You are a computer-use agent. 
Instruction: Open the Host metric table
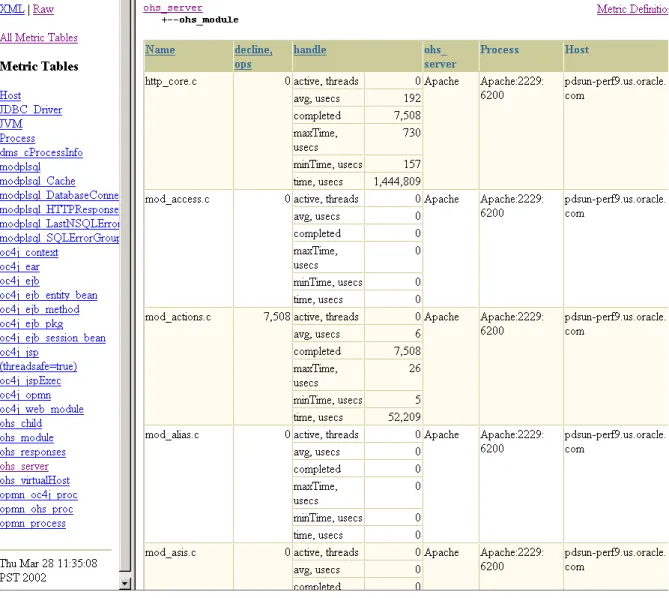pos(10,95)
